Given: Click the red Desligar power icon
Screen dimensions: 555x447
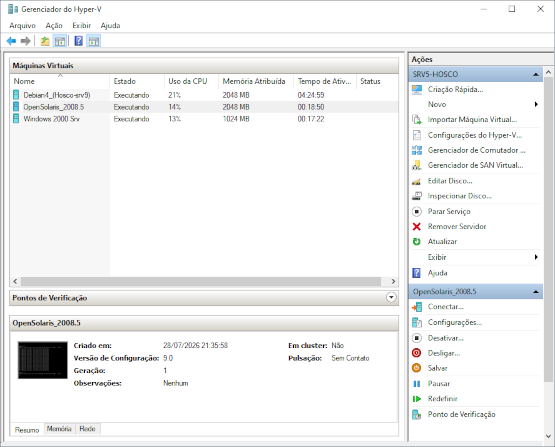Looking at the screenshot, I should [x=417, y=353].
